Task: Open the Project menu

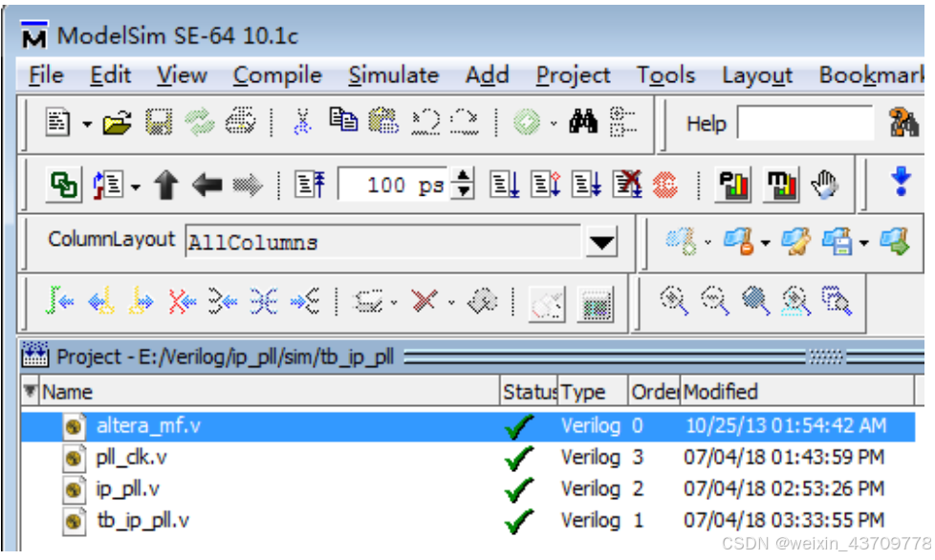Action: point(573,75)
